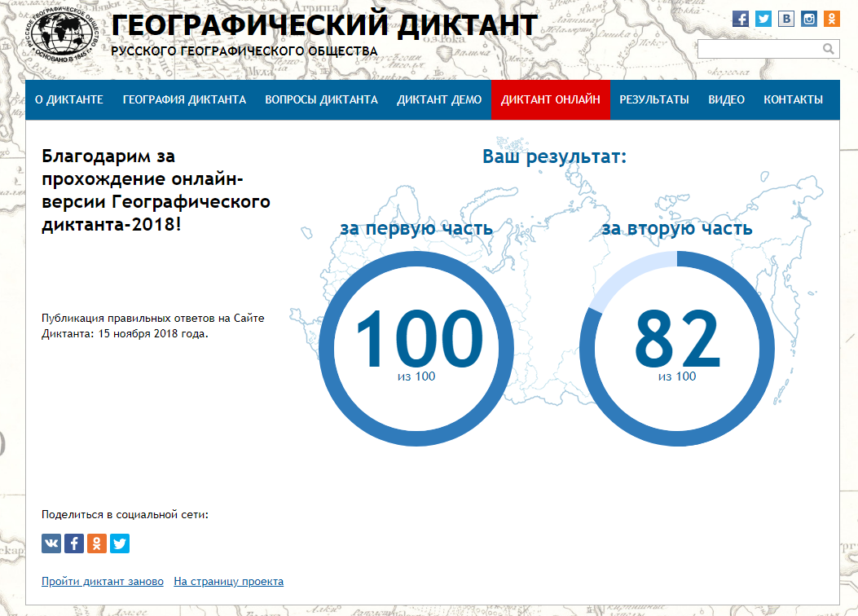Image resolution: width=858 pixels, height=616 pixels.
Task: Click the answers publication date text
Action: click(152, 326)
